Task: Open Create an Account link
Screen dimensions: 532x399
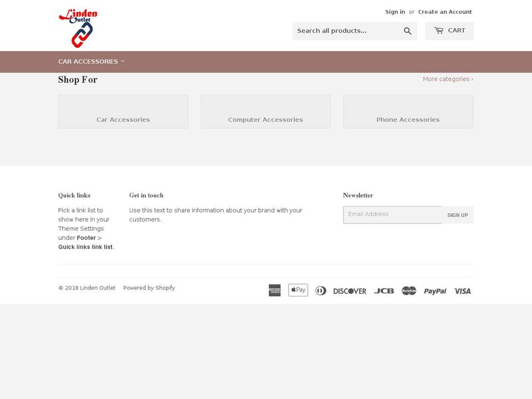Action: [x=445, y=12]
